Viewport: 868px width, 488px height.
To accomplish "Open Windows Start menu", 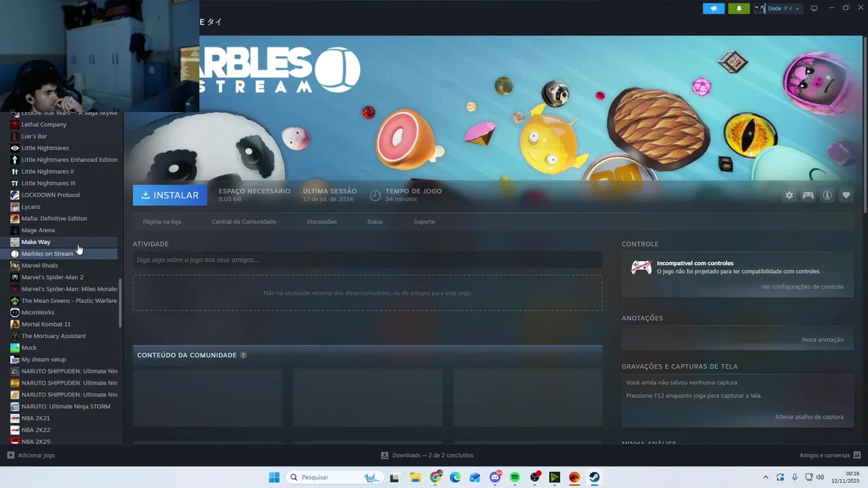I will click(274, 477).
